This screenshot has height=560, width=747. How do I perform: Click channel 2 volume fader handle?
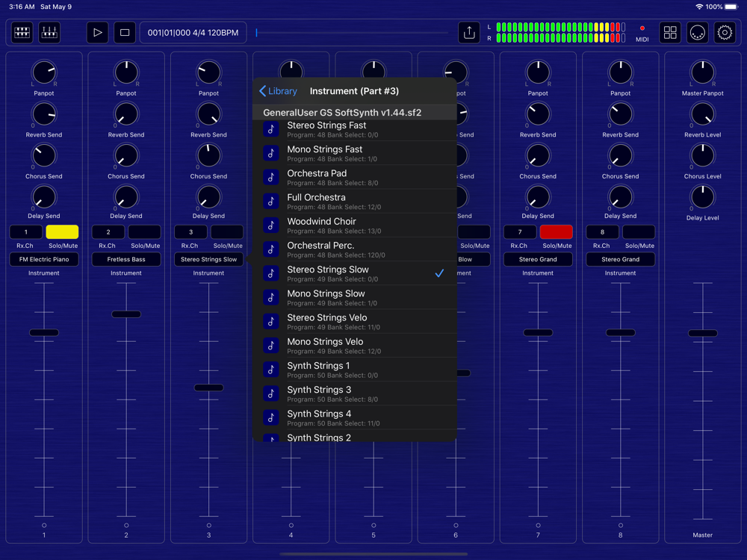126,314
